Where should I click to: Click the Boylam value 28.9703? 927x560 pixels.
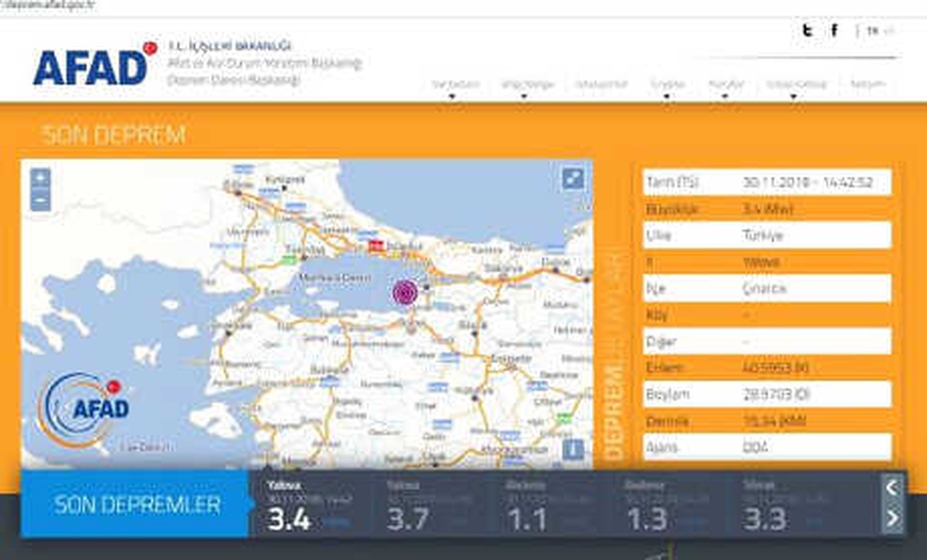(776, 394)
